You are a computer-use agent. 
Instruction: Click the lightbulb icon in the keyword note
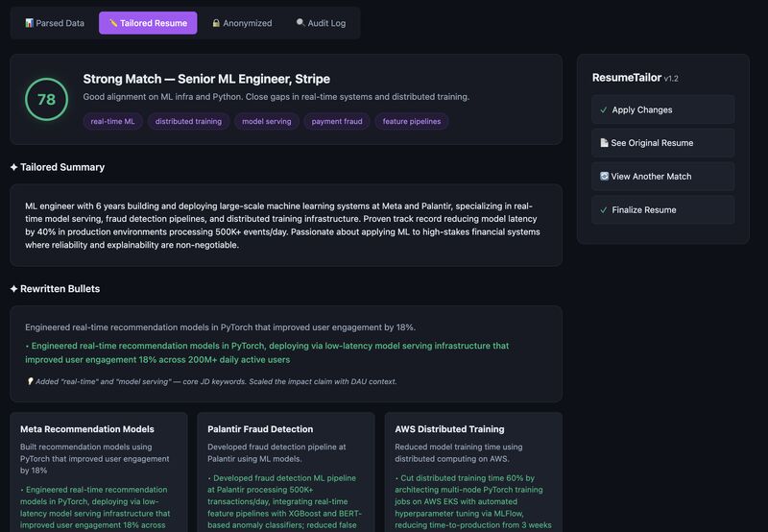[x=30, y=381]
